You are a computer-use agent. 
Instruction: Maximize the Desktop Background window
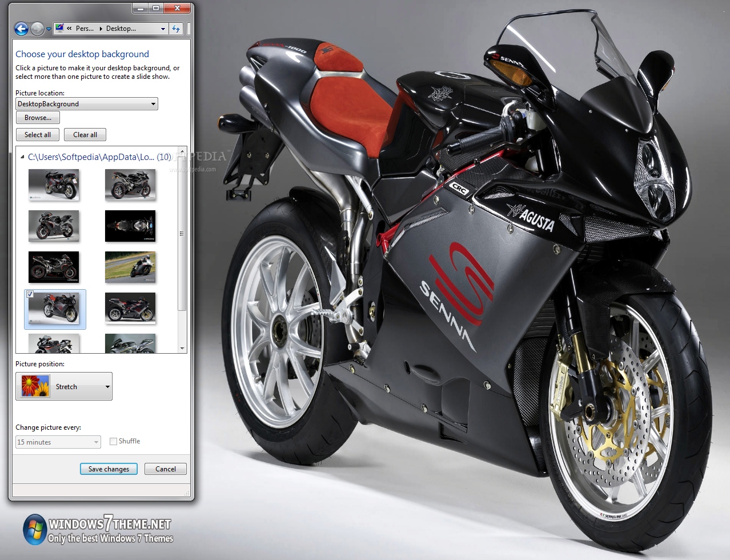[x=155, y=8]
